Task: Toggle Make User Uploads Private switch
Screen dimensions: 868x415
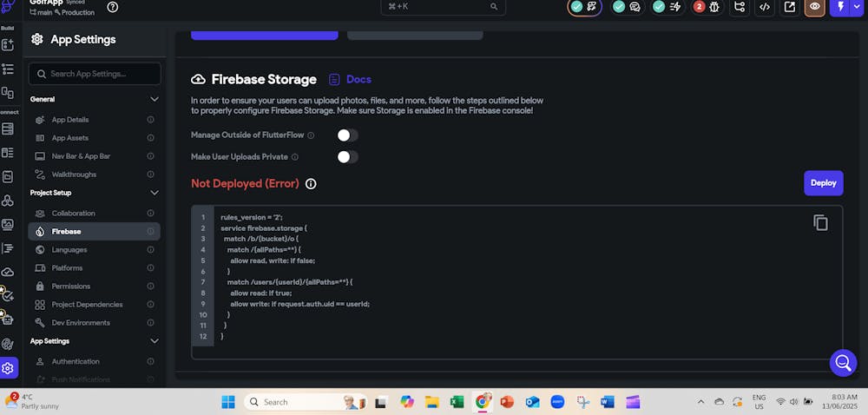Action: click(348, 157)
